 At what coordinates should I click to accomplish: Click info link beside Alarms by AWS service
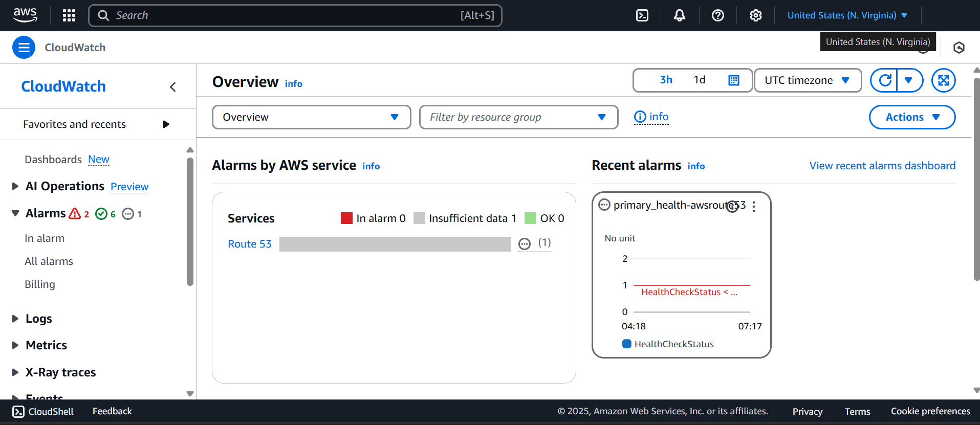point(371,166)
